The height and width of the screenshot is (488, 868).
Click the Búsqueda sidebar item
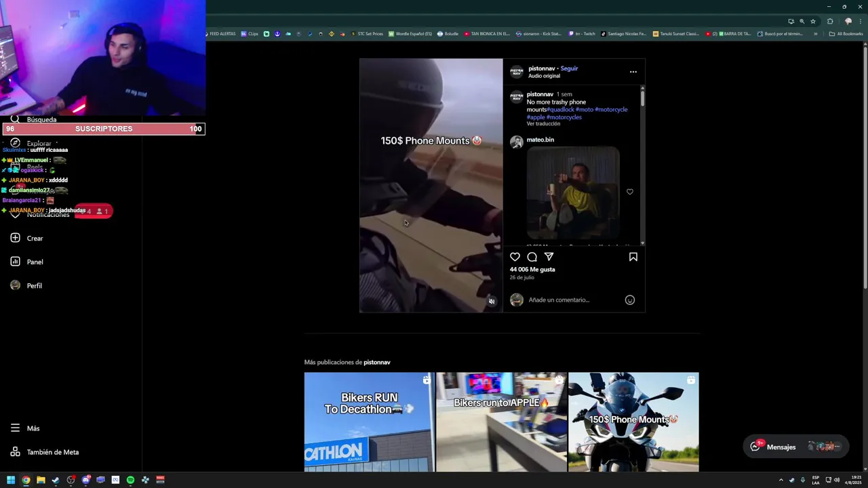point(34,119)
